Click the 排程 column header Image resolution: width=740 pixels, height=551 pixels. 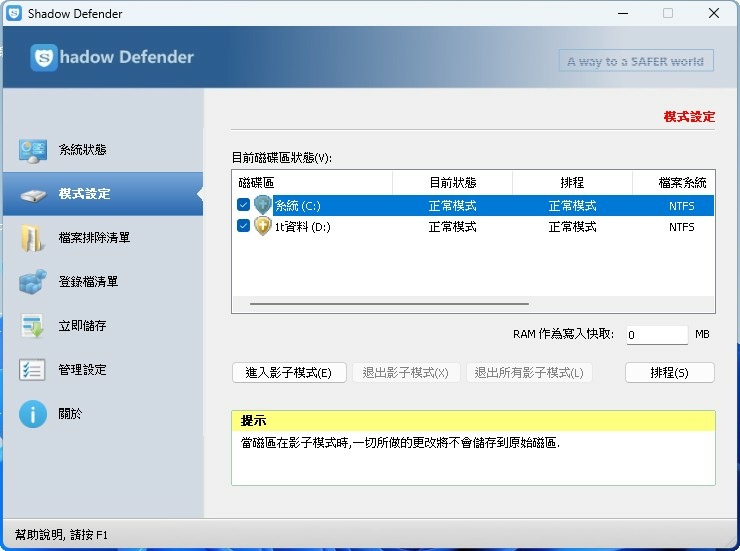pos(572,183)
